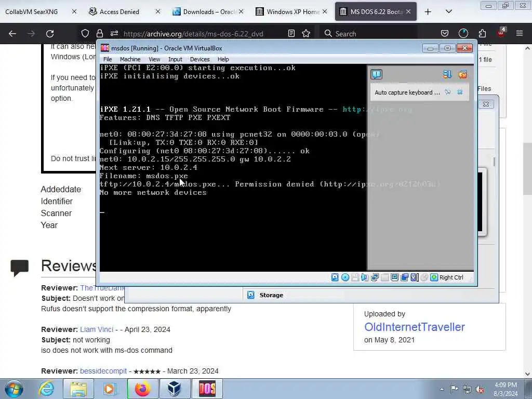Switch to Firefox from taskbar
532x399 pixels.
pyautogui.click(x=142, y=389)
